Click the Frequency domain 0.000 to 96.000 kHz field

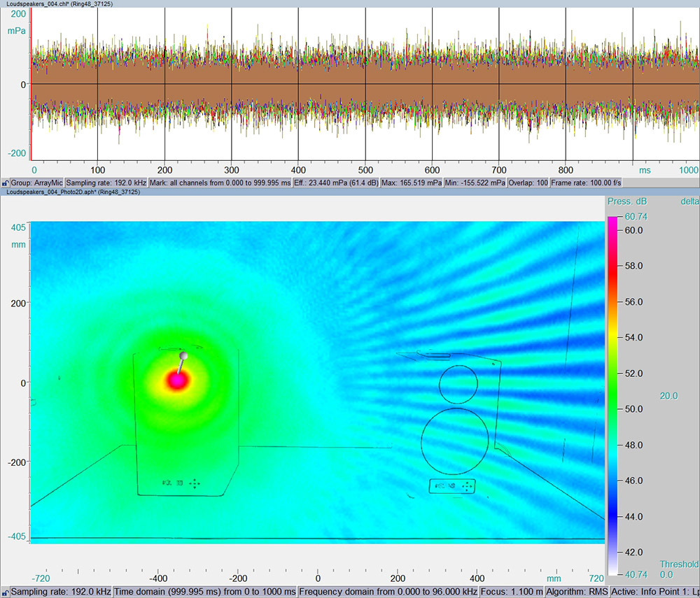pyautogui.click(x=388, y=592)
